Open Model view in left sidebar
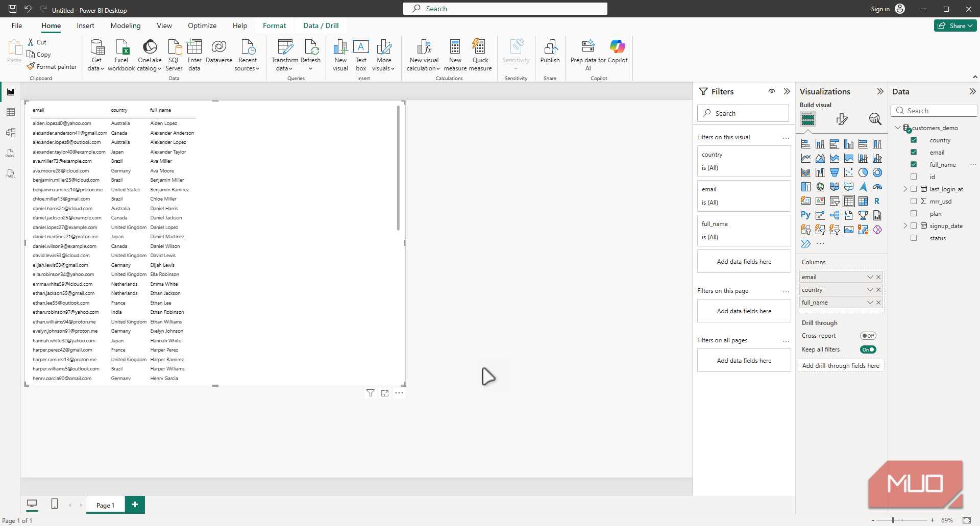Viewport: 980px width, 526px height. tap(10, 133)
